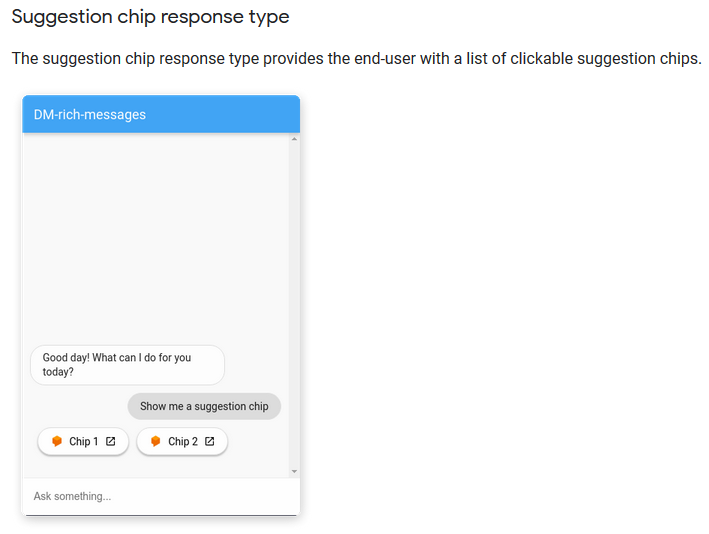Click the "Good day!" bot message bubble
This screenshot has height=534, width=709.
point(127,365)
